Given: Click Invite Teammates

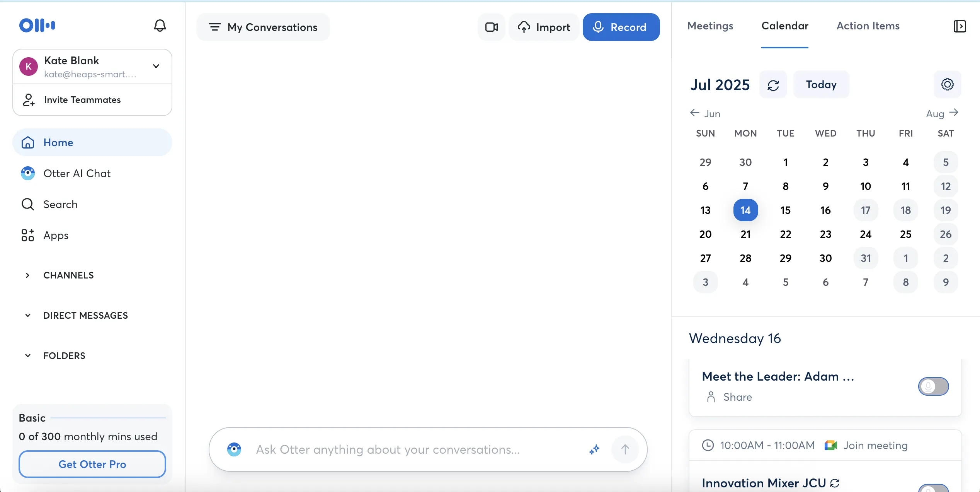Looking at the screenshot, I should pos(92,100).
